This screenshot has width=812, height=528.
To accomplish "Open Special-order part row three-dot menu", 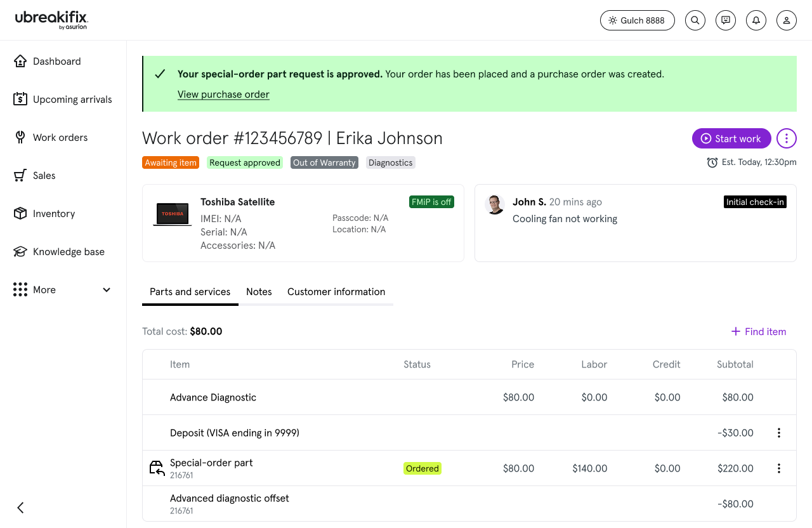I will [x=779, y=468].
